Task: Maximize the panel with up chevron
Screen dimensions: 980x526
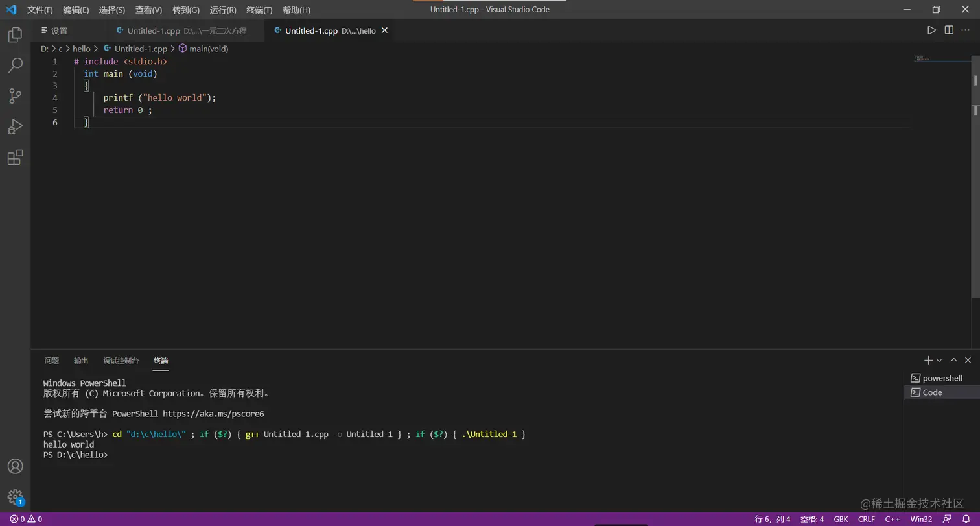Action: 953,360
